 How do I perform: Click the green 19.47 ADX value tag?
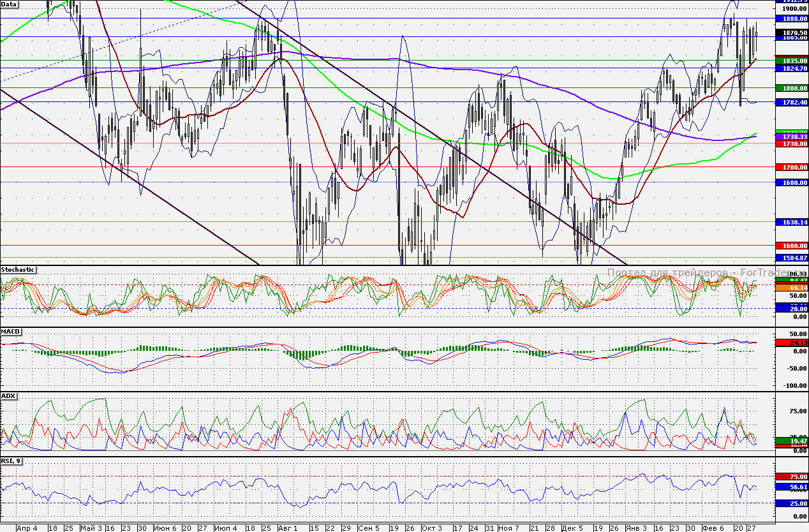point(791,440)
